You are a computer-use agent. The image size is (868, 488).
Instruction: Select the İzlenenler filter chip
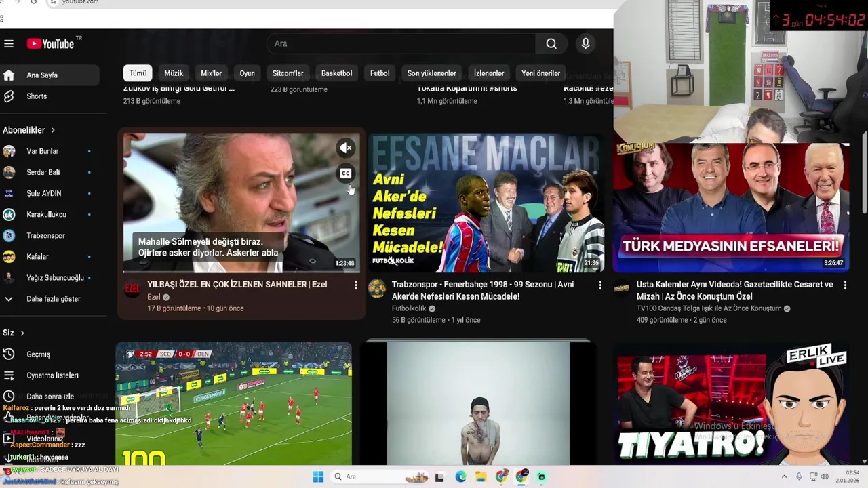489,73
